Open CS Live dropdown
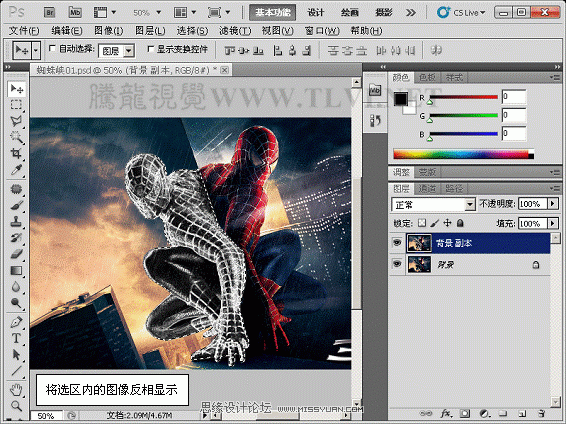The height and width of the screenshot is (424, 566). coord(461,13)
